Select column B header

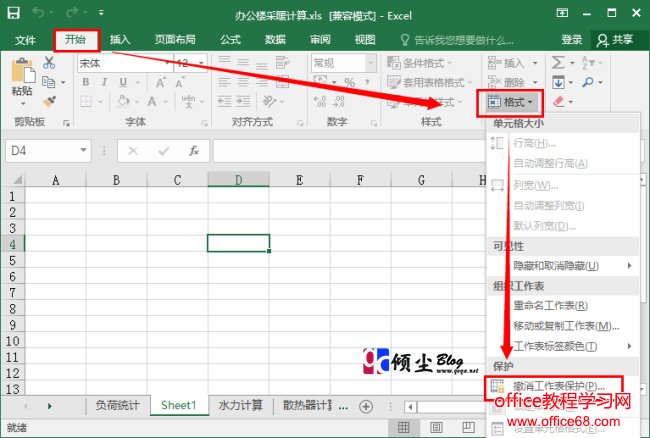tap(116, 180)
